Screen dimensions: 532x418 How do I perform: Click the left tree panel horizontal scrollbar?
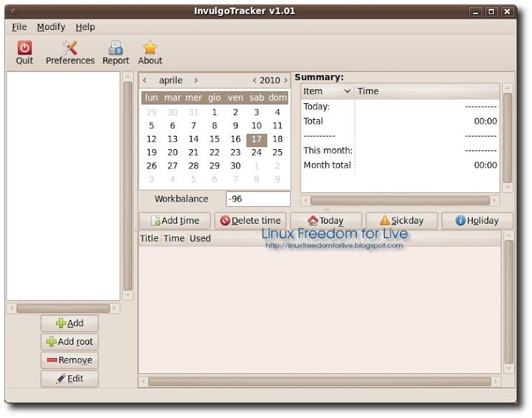coord(63,308)
